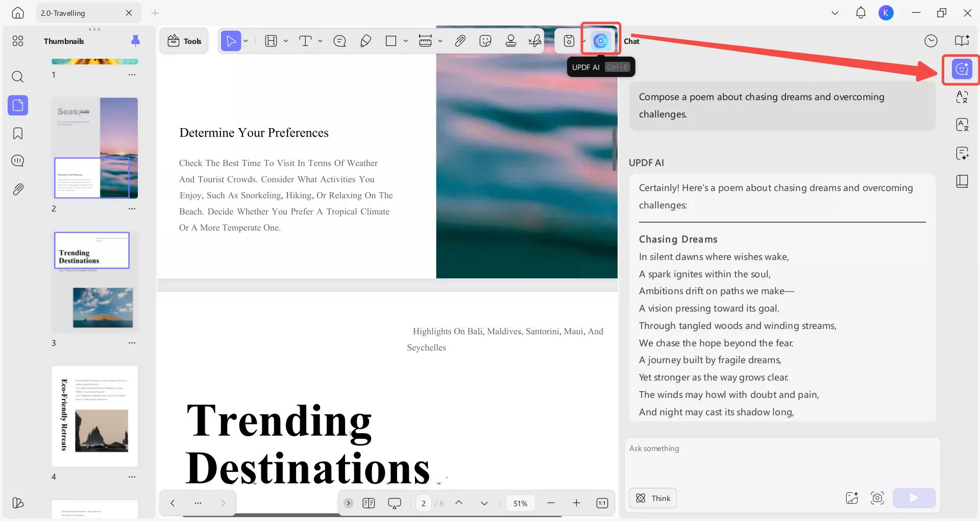This screenshot has width=980, height=521.
Task: Open AI chat in right sidebar
Action: (x=962, y=69)
